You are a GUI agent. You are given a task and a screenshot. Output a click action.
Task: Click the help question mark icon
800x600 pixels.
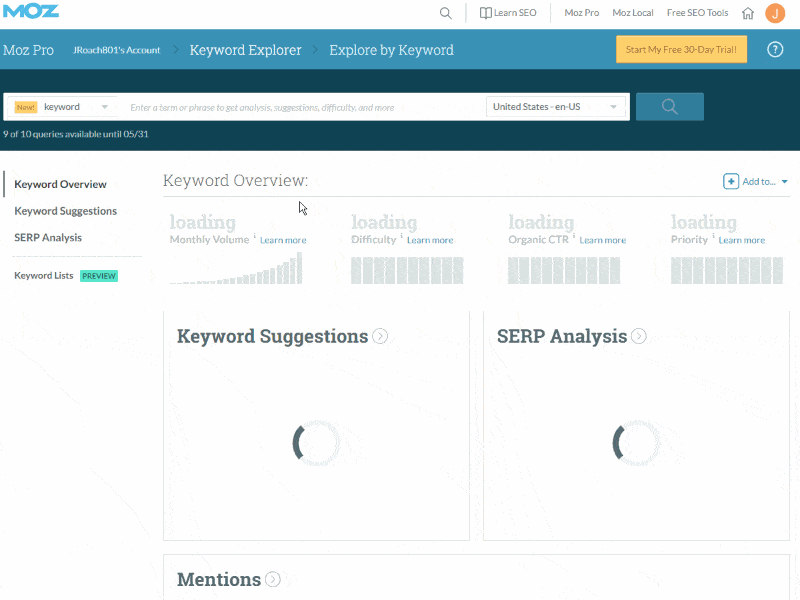click(x=774, y=47)
